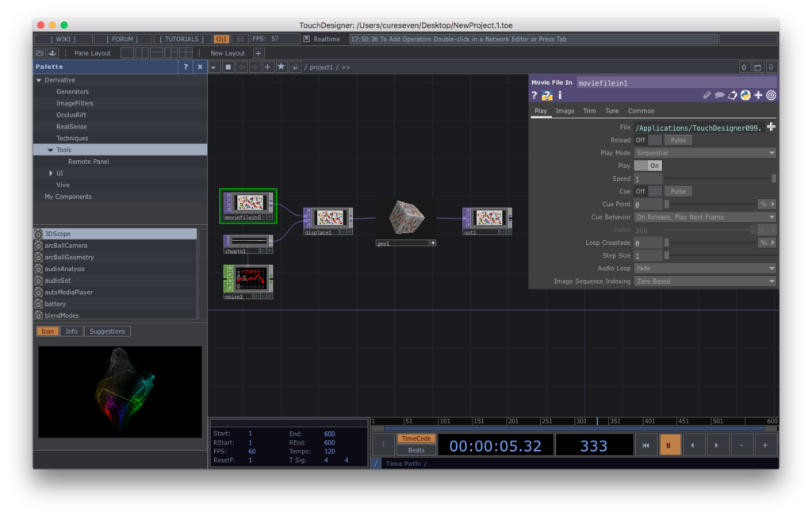
Task: Open Image Sequence Indexing dropdown
Action: pos(705,281)
